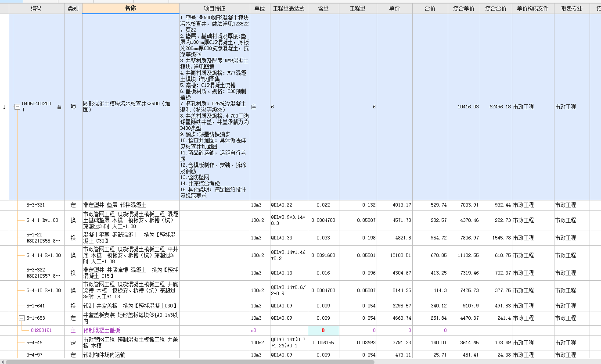The height and width of the screenshot is (364, 601).
Task: Select 换 category cell of row 5-1-641
Action: point(73,306)
